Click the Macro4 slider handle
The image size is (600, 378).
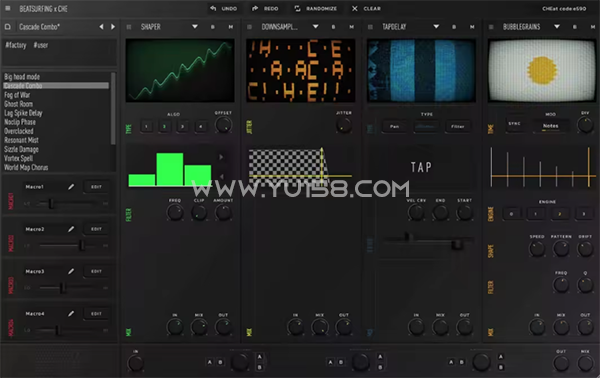coord(57,330)
